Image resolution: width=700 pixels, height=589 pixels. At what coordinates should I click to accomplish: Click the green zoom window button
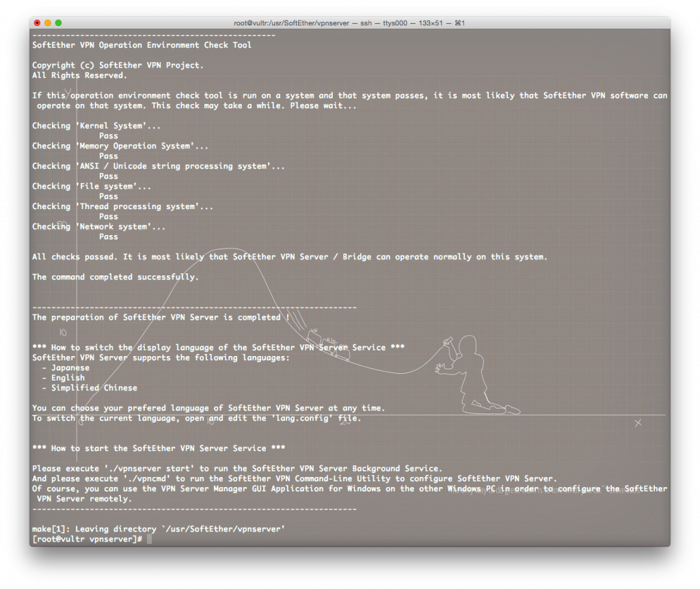coord(58,23)
